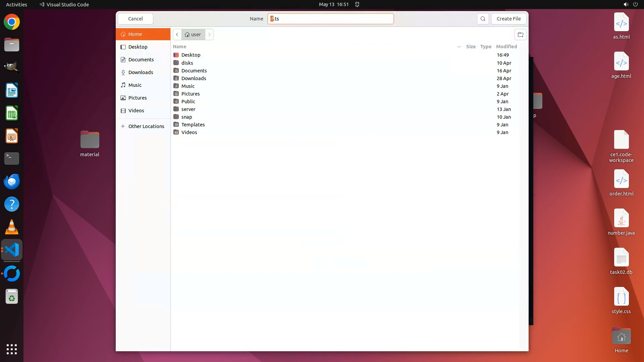644x362 pixels.
Task: Select Pictures in the sidebar
Action: [x=138, y=98]
